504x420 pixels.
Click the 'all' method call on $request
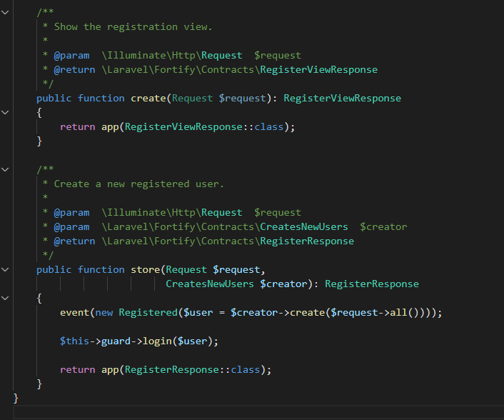coord(398,313)
